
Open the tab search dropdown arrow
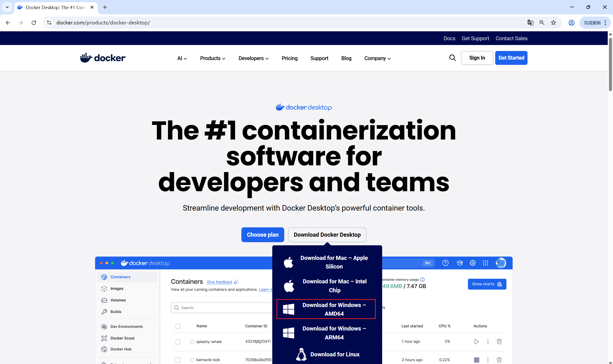pyautogui.click(x=7, y=7)
